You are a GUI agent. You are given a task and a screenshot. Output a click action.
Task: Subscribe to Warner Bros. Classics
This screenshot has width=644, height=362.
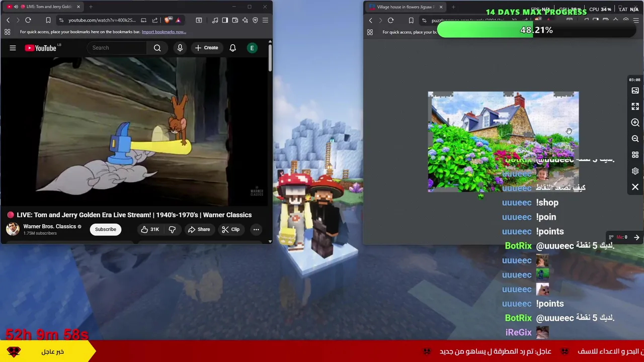tap(106, 229)
